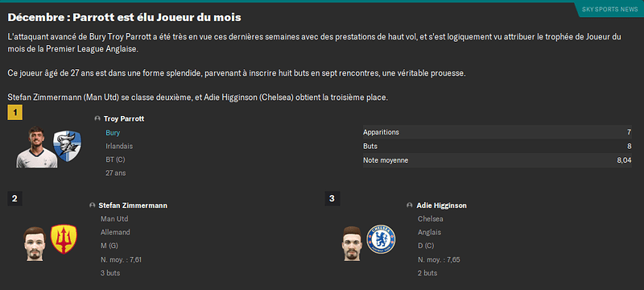Click the Bury club crest icon

67,147
